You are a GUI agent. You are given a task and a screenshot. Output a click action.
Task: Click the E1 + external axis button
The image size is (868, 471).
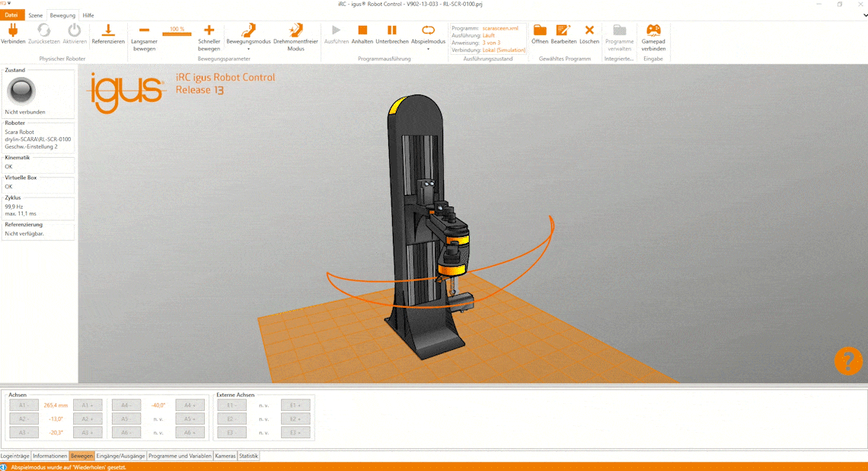pos(295,405)
